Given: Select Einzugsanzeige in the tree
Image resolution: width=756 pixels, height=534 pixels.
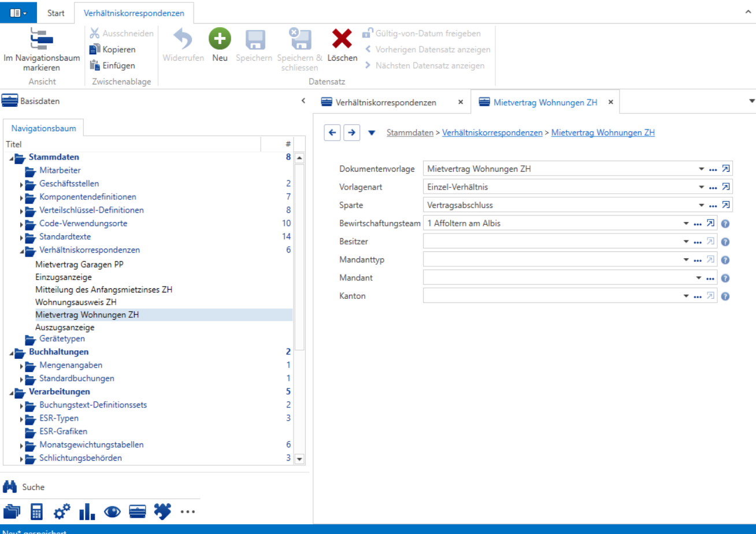Looking at the screenshot, I should [64, 277].
